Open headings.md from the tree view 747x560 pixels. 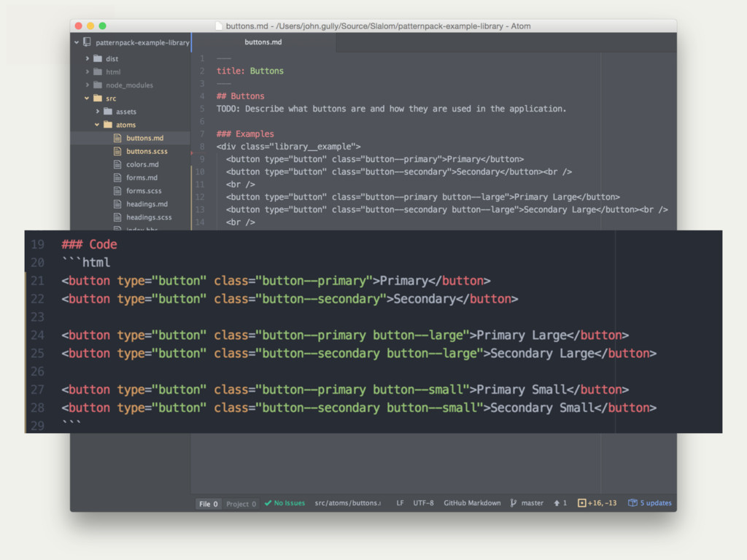pyautogui.click(x=147, y=204)
